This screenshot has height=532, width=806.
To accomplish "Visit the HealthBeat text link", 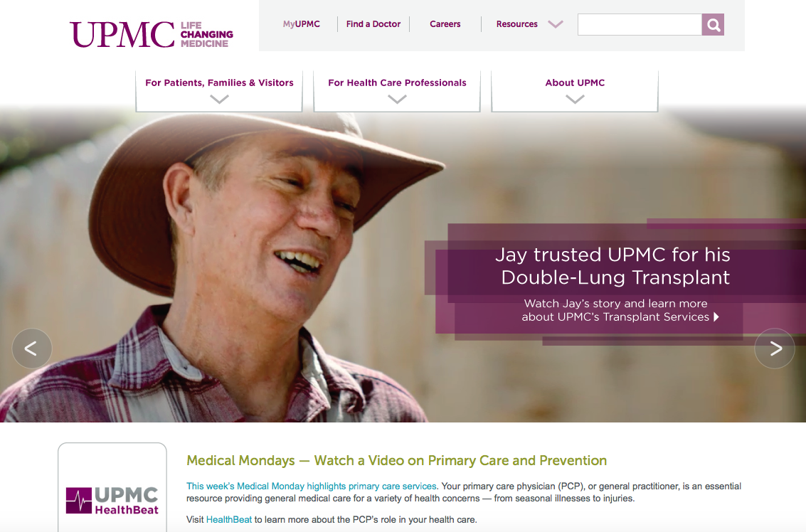I will pyautogui.click(x=229, y=520).
